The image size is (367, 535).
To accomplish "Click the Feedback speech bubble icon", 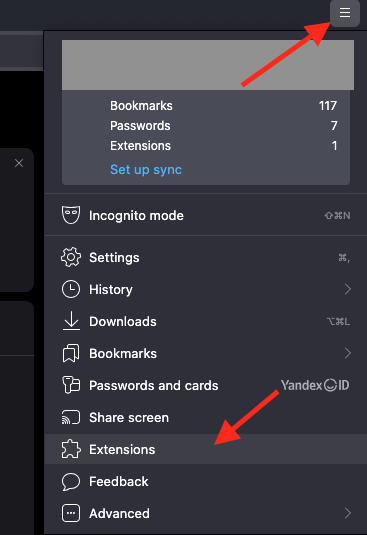I will click(x=71, y=481).
